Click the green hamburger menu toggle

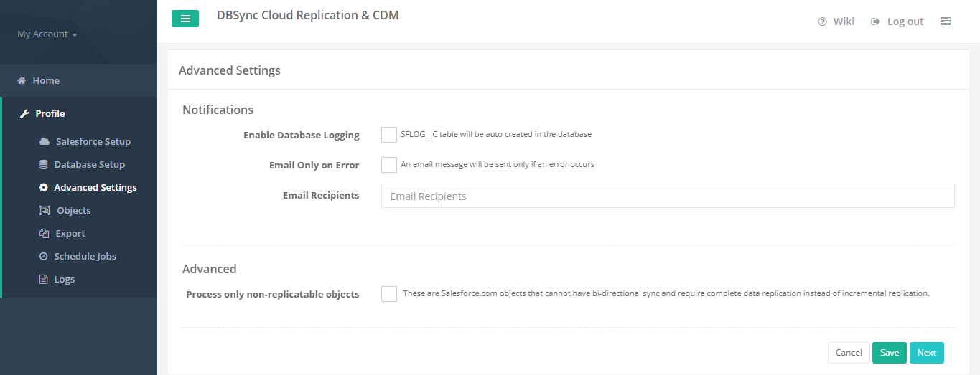(x=185, y=19)
